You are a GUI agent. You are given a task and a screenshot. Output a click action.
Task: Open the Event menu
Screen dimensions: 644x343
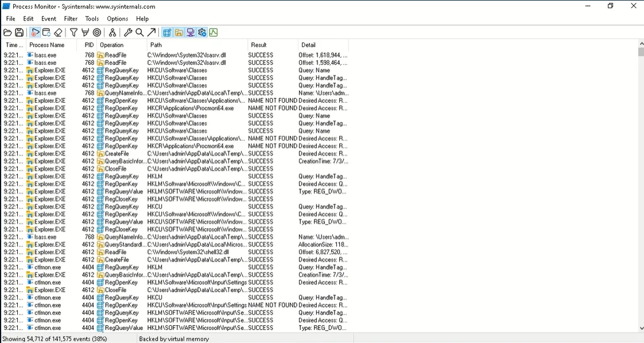pos(49,18)
